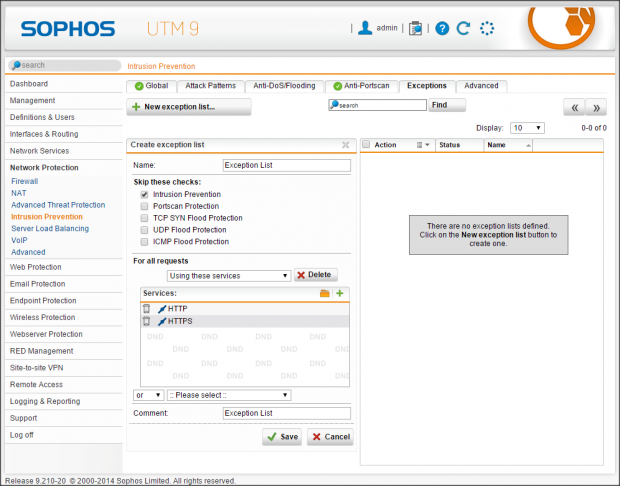Open the blue help question mark icon

[442, 28]
